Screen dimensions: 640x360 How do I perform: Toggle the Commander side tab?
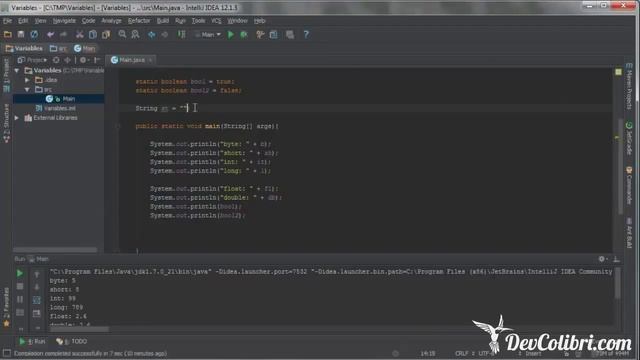(x=629, y=185)
